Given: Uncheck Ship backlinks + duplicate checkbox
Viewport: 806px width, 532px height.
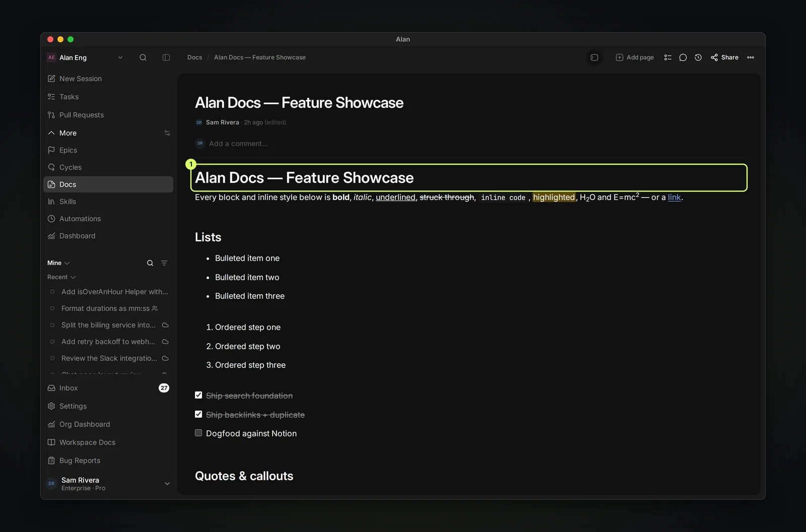Looking at the screenshot, I should point(198,414).
